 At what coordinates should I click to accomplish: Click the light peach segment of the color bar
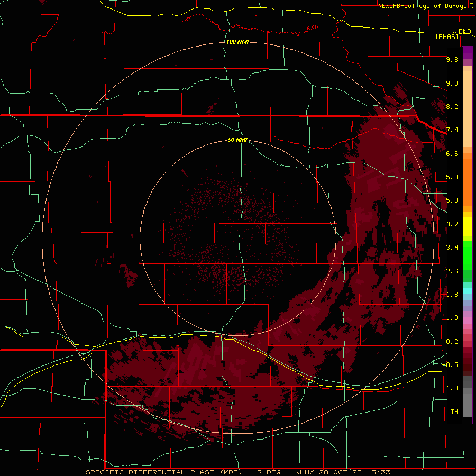(x=467, y=108)
